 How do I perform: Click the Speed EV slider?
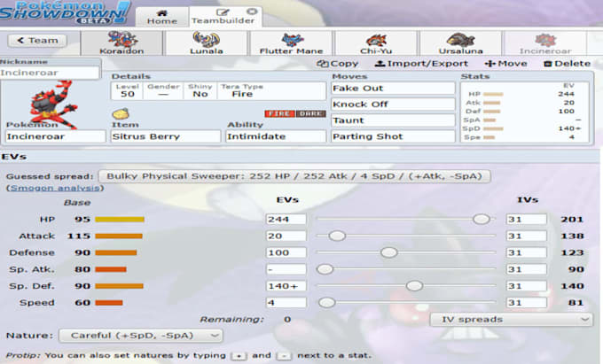[x=406, y=303]
